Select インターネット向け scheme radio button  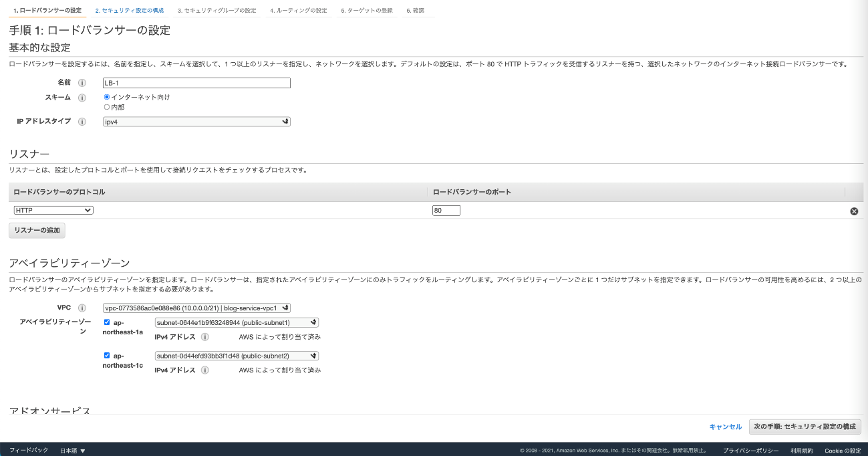coord(107,97)
